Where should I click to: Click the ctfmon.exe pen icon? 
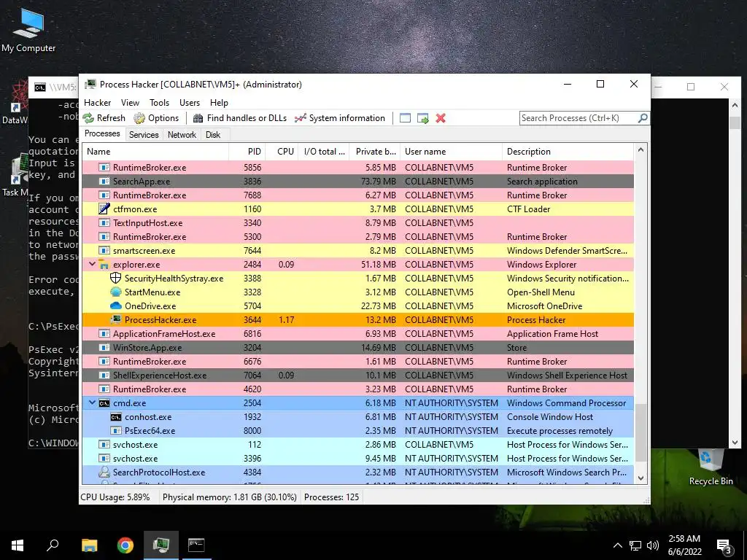pos(104,209)
